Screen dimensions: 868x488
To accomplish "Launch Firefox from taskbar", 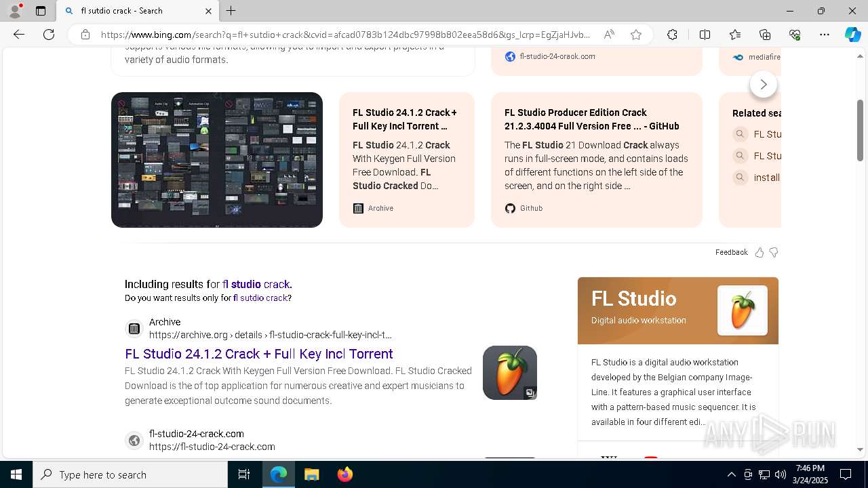I will (344, 474).
